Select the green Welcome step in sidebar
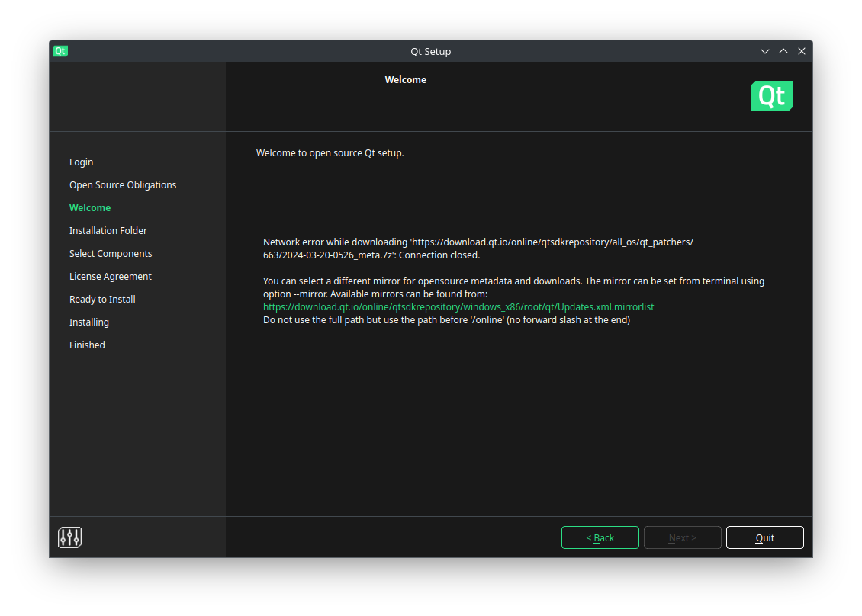862x616 pixels. pos(90,207)
